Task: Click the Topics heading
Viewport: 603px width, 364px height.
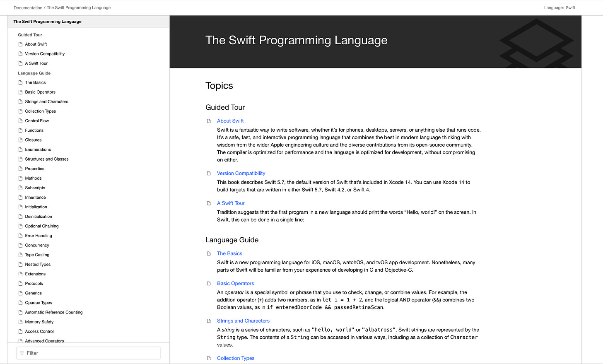Action: click(x=219, y=86)
